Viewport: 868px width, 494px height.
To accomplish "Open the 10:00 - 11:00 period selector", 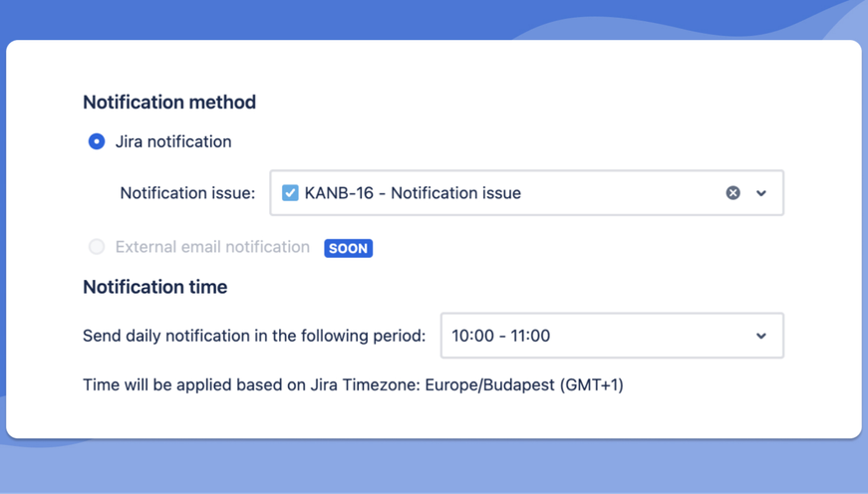I will pyautogui.click(x=612, y=336).
